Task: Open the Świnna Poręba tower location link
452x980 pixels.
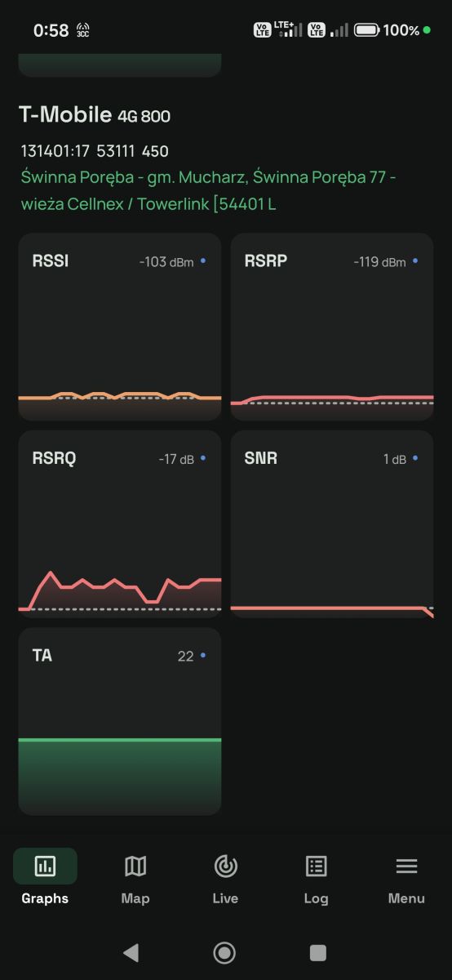Action: coord(209,190)
